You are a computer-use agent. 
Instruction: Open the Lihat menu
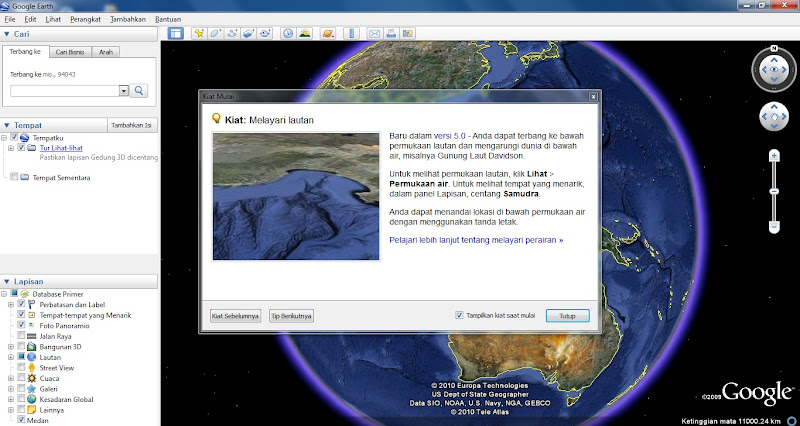[53, 19]
